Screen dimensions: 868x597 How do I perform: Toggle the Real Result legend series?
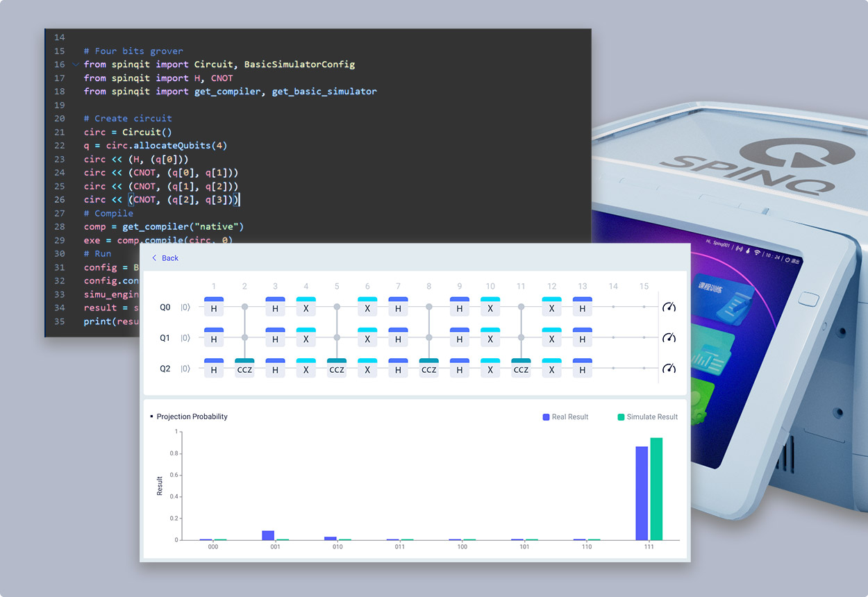tap(565, 417)
